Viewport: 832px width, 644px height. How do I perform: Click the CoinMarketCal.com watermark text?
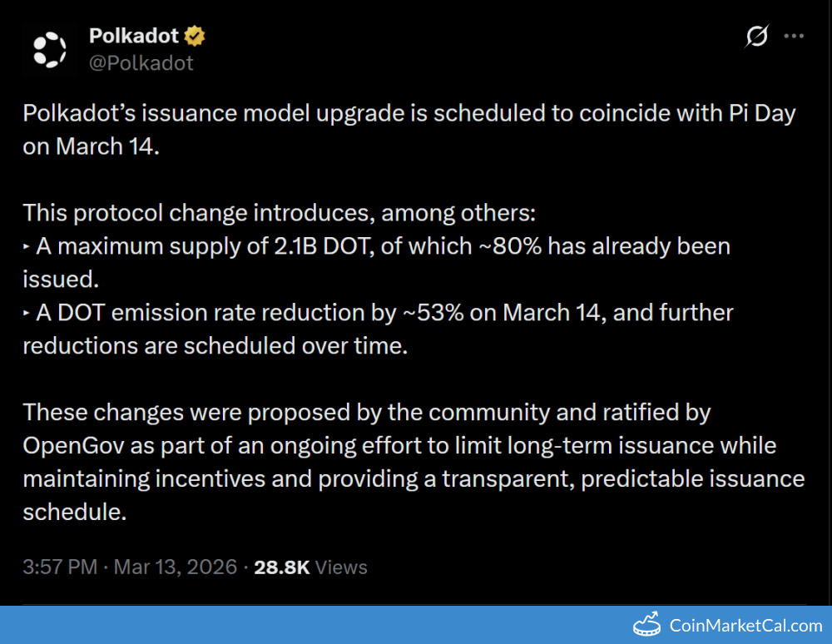pos(745,626)
